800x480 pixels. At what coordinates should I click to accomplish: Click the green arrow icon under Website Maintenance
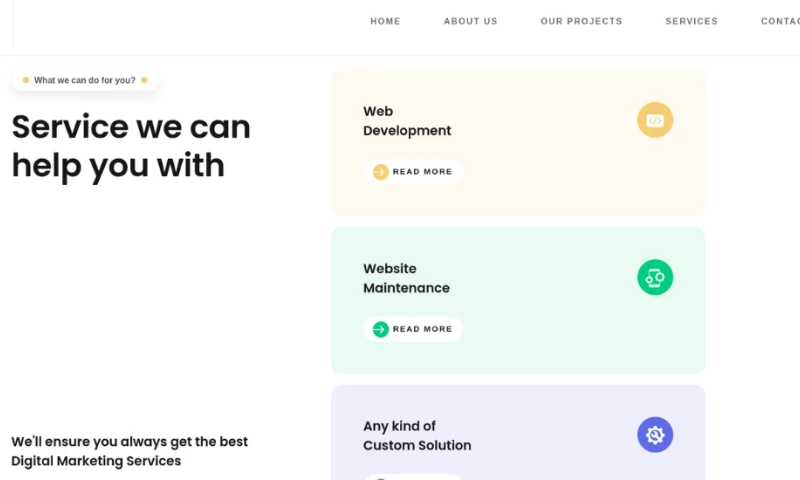point(380,329)
